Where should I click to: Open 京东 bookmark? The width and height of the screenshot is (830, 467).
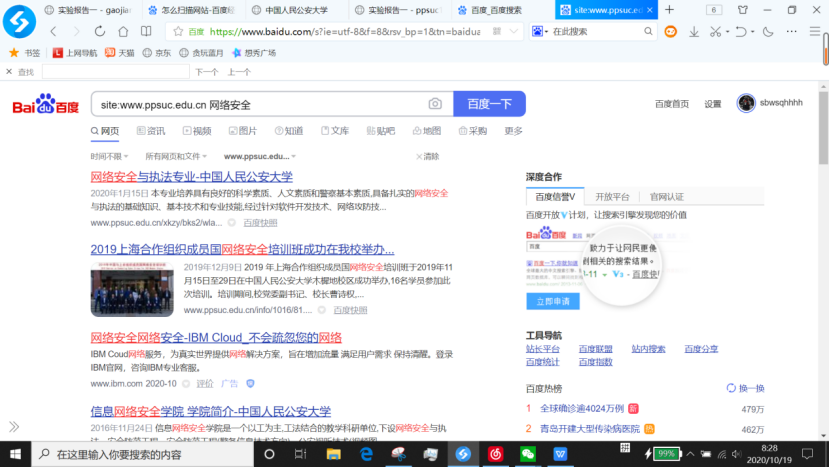point(157,52)
